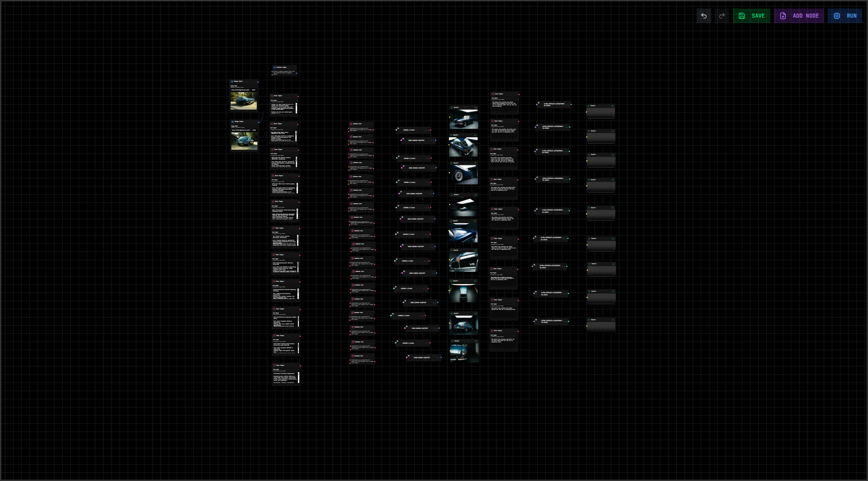The image size is (868, 481).
Task: Click the file-plus icon inside Add Node
Action: click(x=783, y=16)
